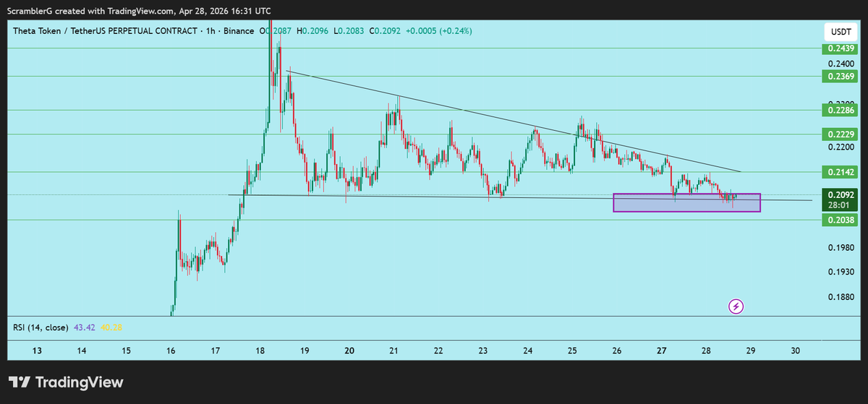The image size is (868, 404).
Task: Select the 0.2286 green price label
Action: point(839,111)
